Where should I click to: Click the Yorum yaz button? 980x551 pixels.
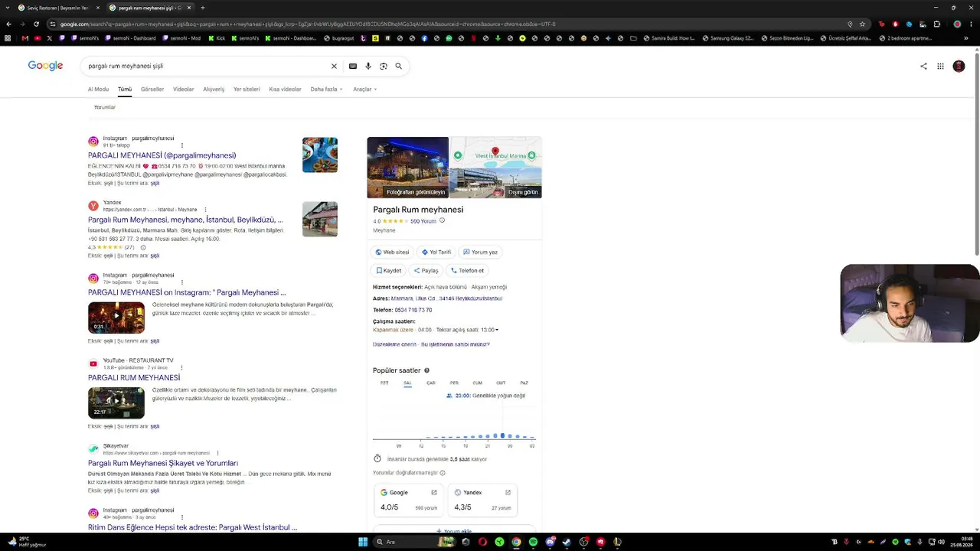point(480,252)
